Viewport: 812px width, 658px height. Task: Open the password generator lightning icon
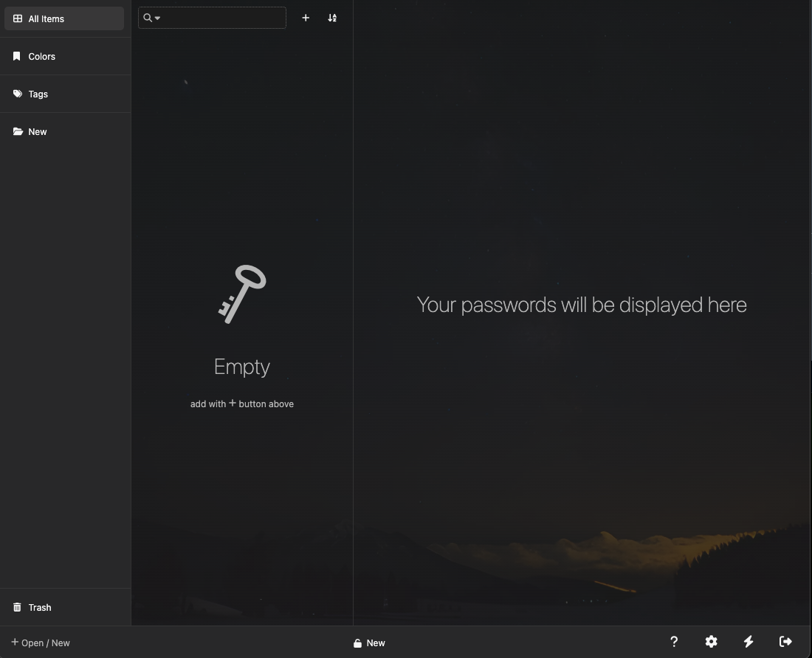click(x=749, y=642)
